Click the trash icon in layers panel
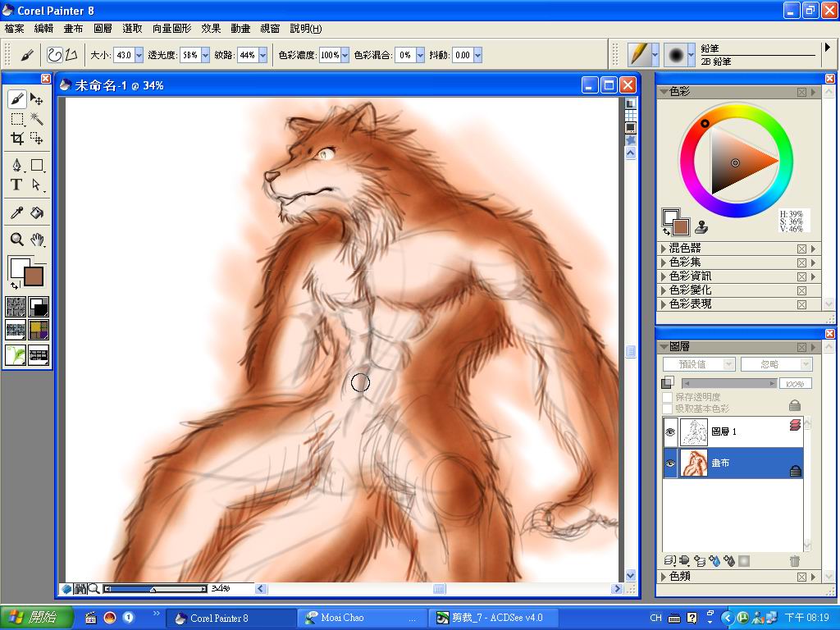The image size is (840, 630). point(793,561)
